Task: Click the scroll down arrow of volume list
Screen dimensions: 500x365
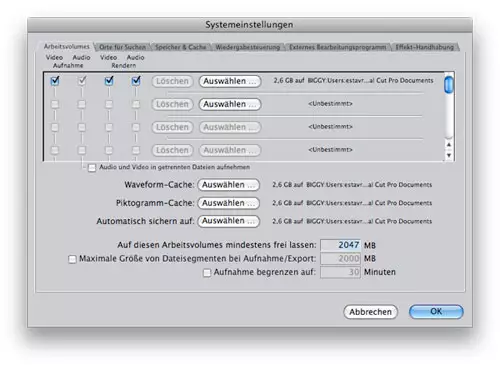Action: [x=449, y=155]
